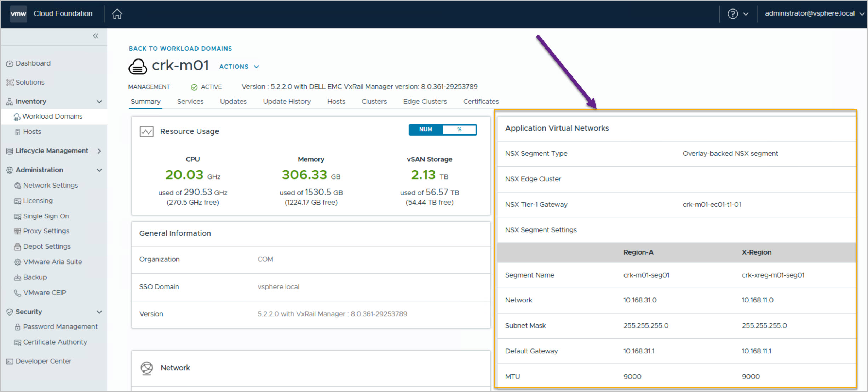The height and width of the screenshot is (392, 868).
Task: Click the Backup icon in Administration
Action: [17, 278]
